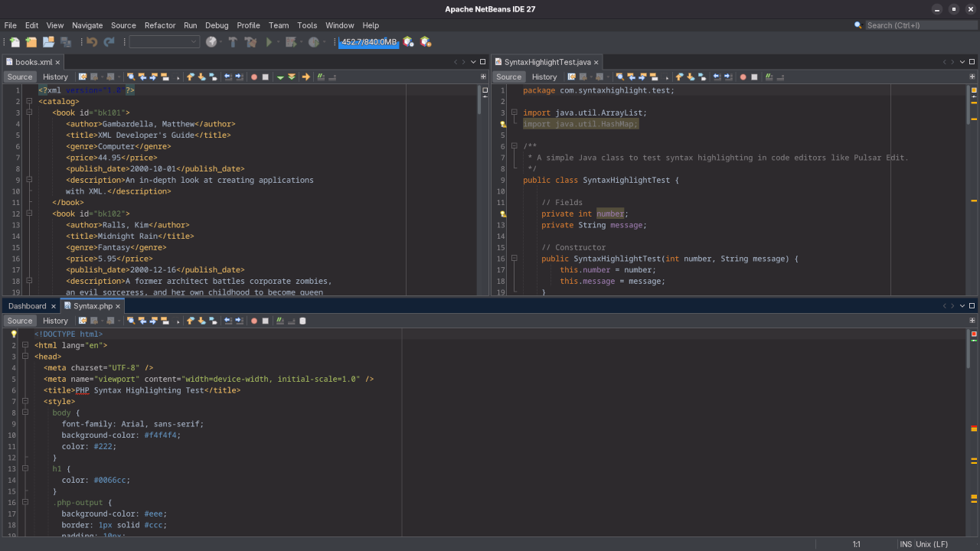Click the globe browser selector icon
Screen dimensions: 980x551
click(x=212, y=42)
